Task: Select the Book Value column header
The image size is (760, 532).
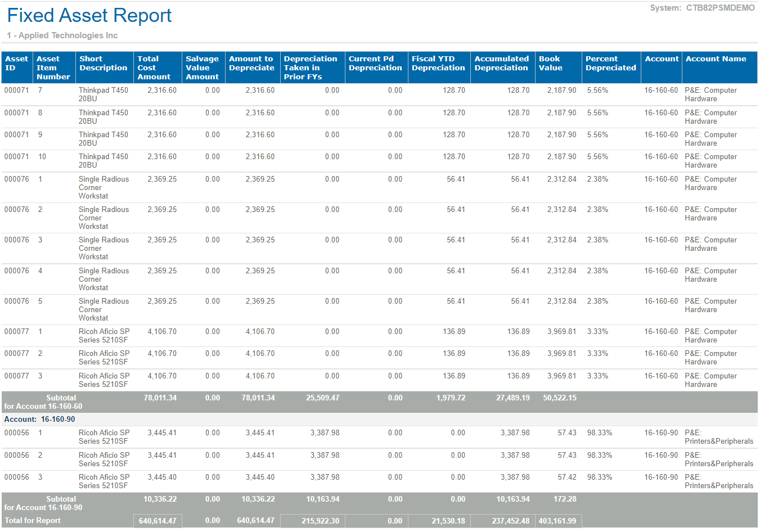Action: click(x=550, y=64)
